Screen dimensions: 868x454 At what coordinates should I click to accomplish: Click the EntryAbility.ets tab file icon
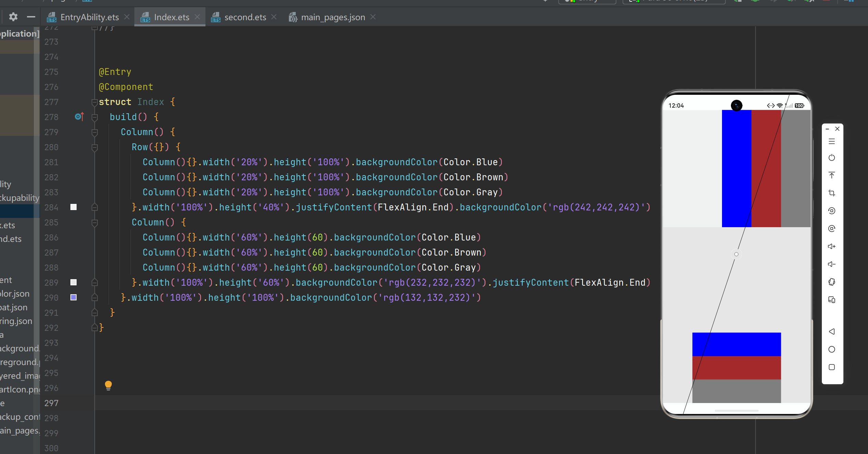pos(52,17)
